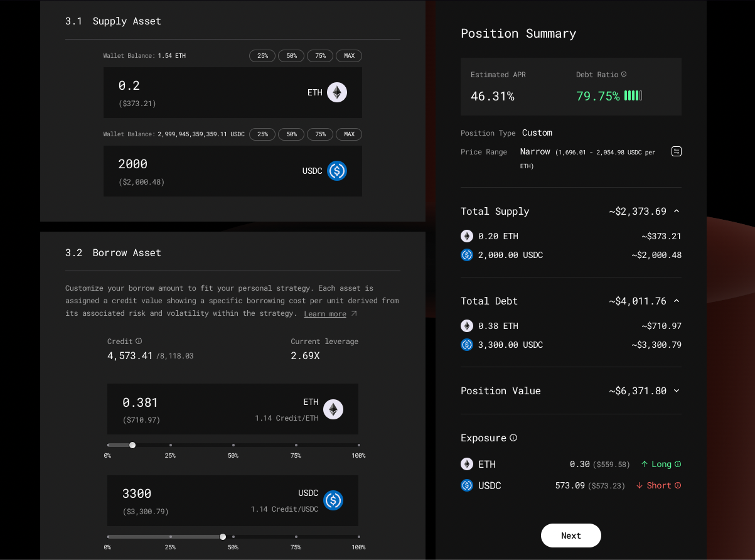This screenshot has height=560, width=755.
Task: Click the USDC icon in supply asset field
Action: [336, 171]
